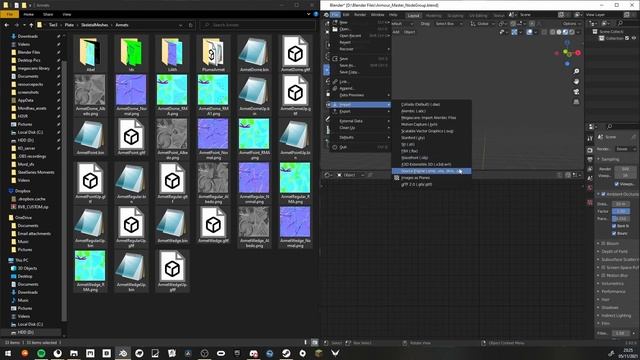Select rendered viewport shading sphere icon
This screenshot has width=640, height=360.
(572, 32)
